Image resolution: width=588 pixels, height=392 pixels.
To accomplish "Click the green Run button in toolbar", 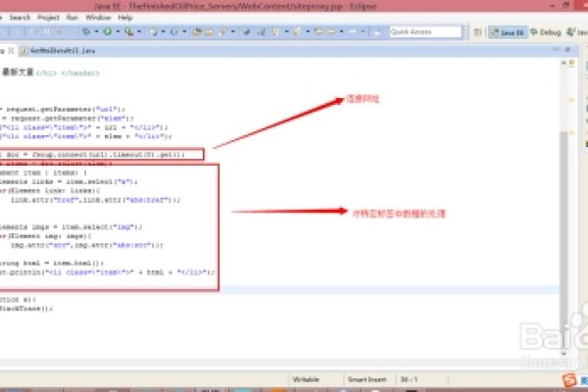I will point(107,31).
